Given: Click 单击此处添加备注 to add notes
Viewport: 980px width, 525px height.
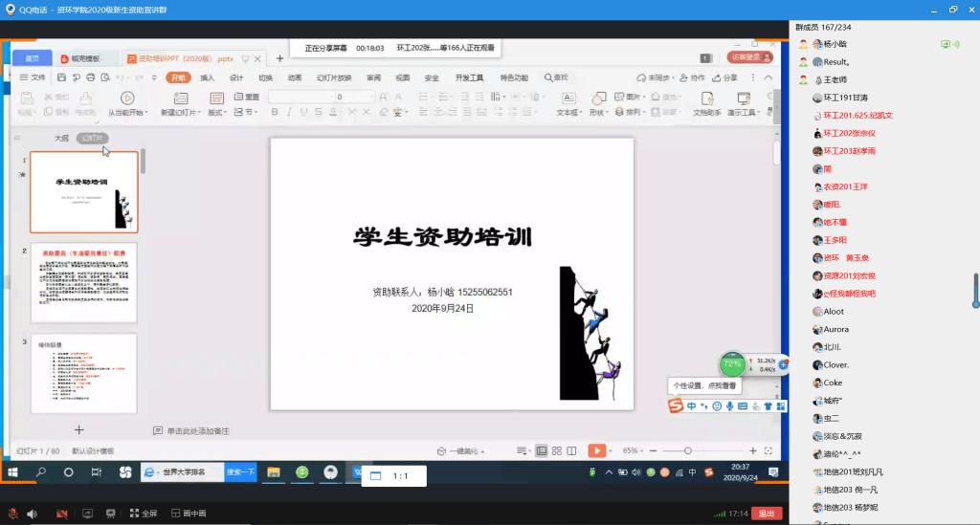Looking at the screenshot, I should (197, 431).
